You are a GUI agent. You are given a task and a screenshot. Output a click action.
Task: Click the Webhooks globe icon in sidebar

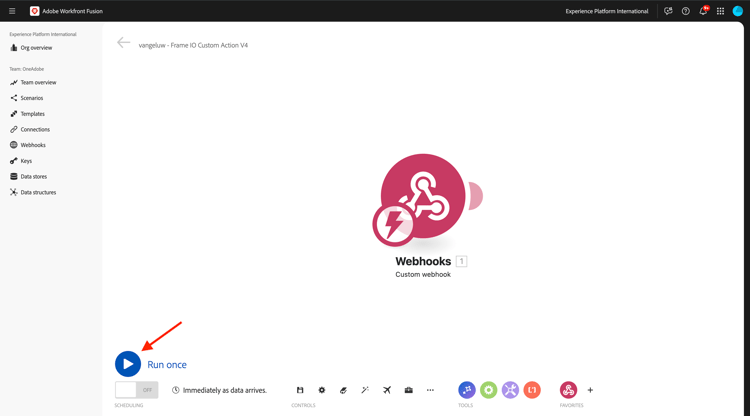(x=13, y=145)
